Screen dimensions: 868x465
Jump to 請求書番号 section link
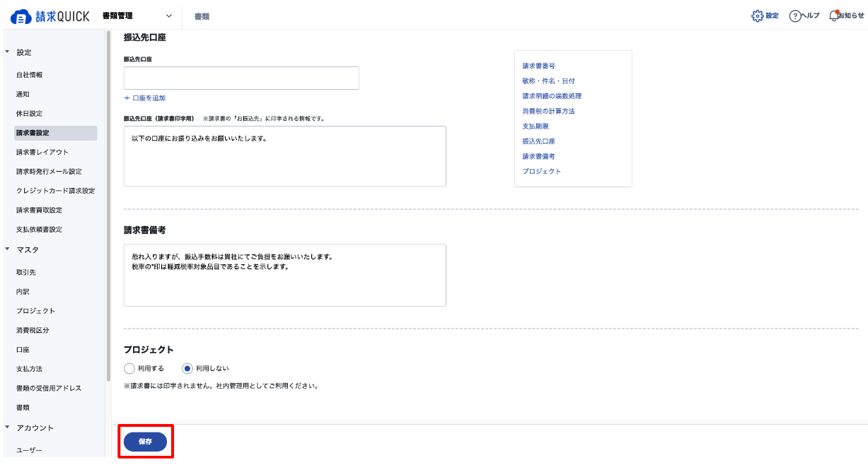(538, 66)
